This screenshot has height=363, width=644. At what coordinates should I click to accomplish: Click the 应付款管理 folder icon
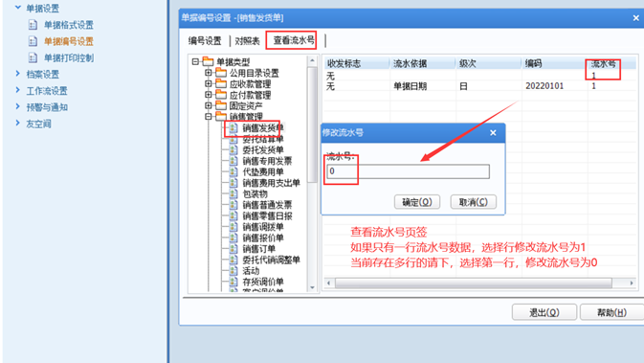(x=221, y=95)
